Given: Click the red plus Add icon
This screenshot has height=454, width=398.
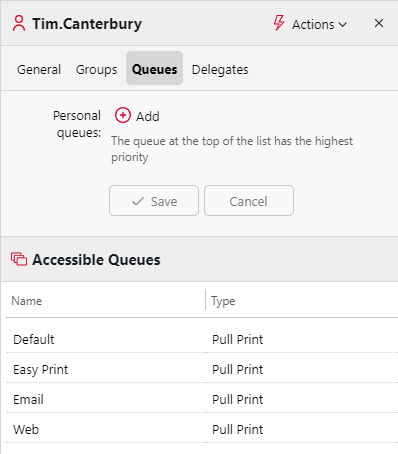Looking at the screenshot, I should (x=123, y=115).
